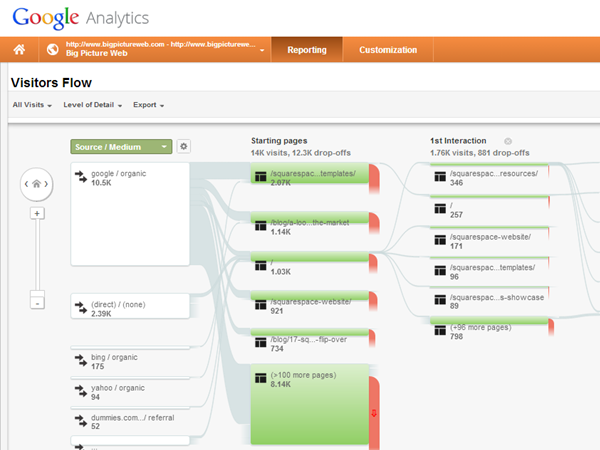This screenshot has width=600, height=450.
Task: Click "14K visits, 12.3K drop-offs" summary text
Action: [x=301, y=153]
